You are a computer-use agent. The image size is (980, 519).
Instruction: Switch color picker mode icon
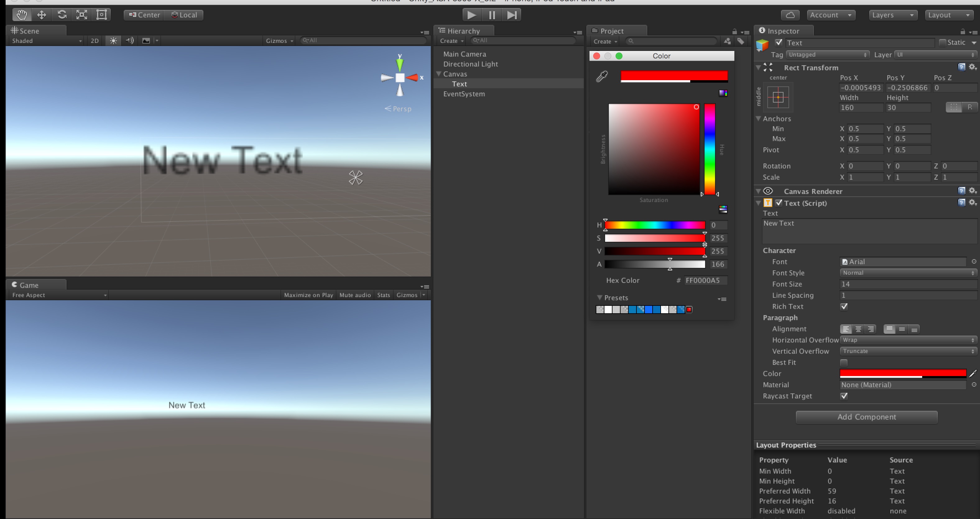point(723,93)
